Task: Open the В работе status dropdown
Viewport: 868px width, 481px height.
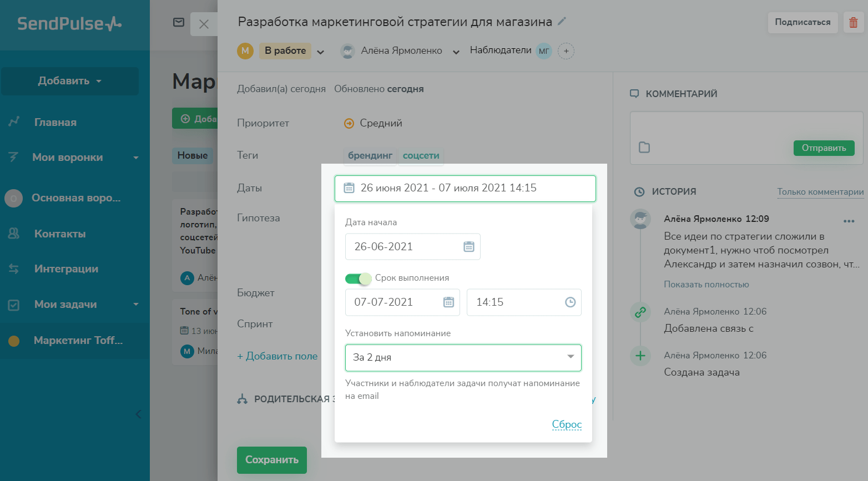Action: click(320, 52)
